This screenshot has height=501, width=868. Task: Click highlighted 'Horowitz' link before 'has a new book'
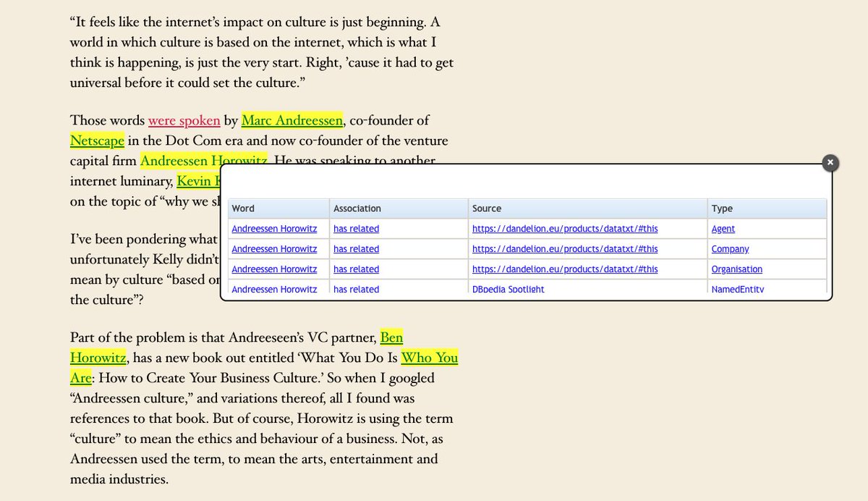99,358
